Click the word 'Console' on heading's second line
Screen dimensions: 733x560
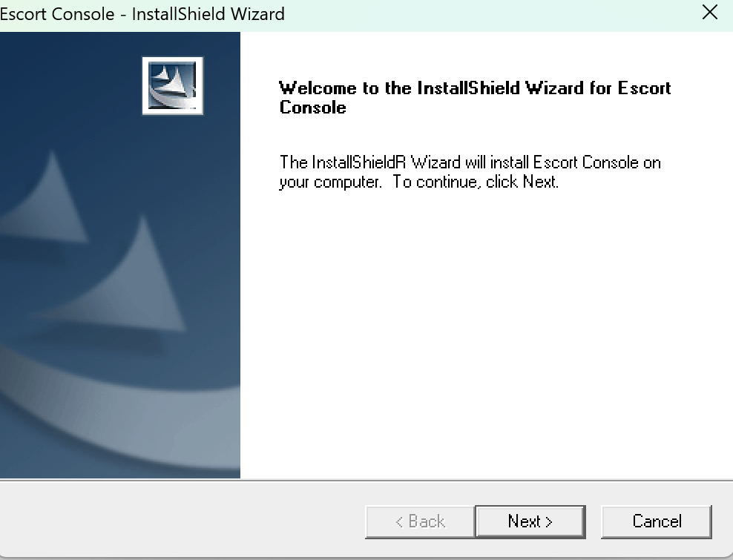coord(313,108)
